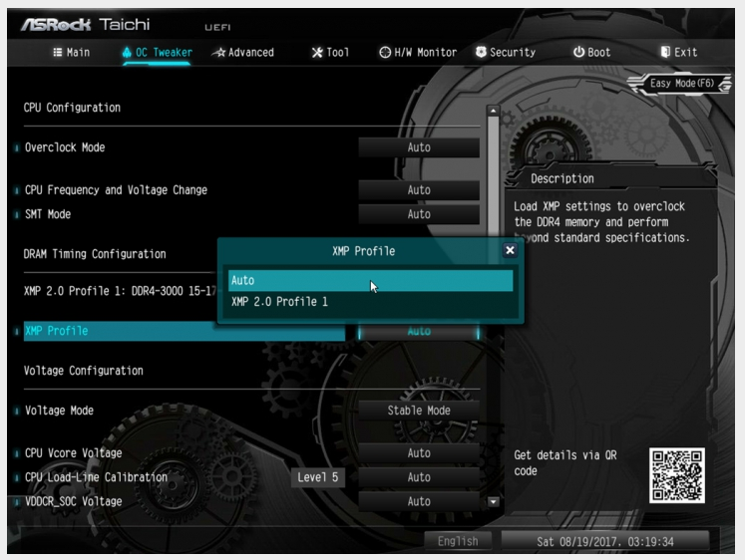Image resolution: width=745 pixels, height=560 pixels.
Task: Click the Boot power icon
Action: click(578, 52)
